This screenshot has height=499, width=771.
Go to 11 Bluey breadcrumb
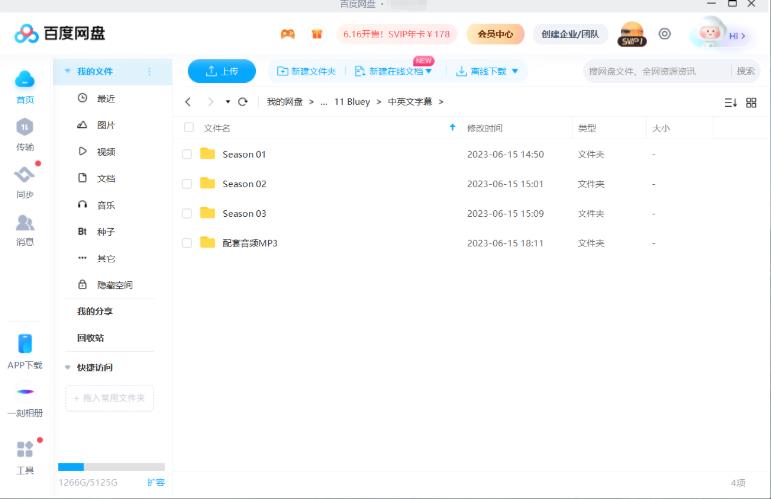(352, 102)
